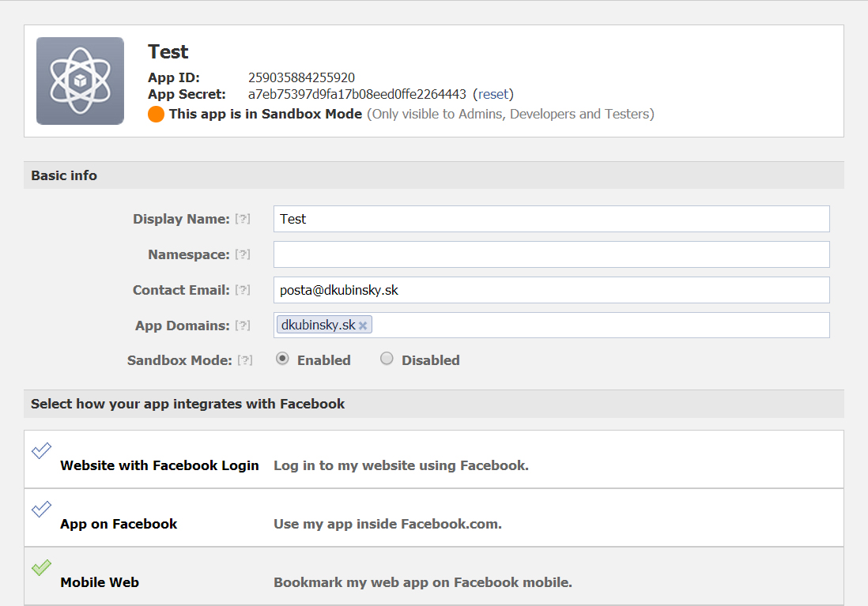This screenshot has width=868, height=606.
Task: Click the orange Sandbox Mode status dot
Action: (156, 114)
